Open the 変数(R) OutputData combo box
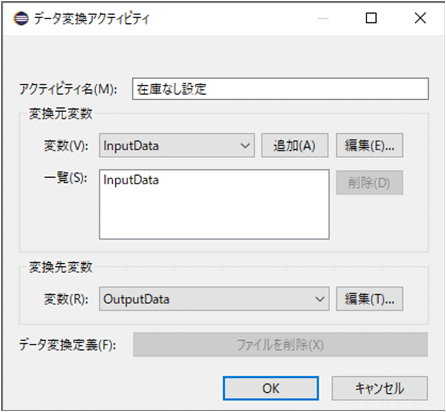 point(214,299)
